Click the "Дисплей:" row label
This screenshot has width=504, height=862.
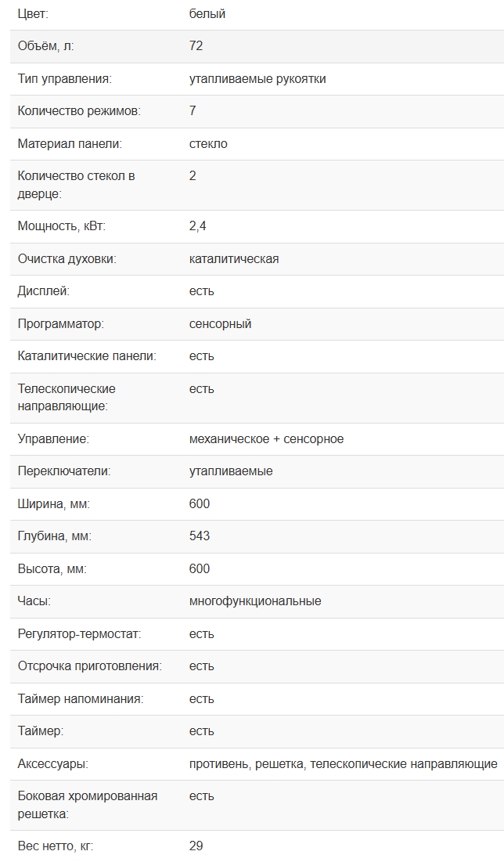click(44, 291)
